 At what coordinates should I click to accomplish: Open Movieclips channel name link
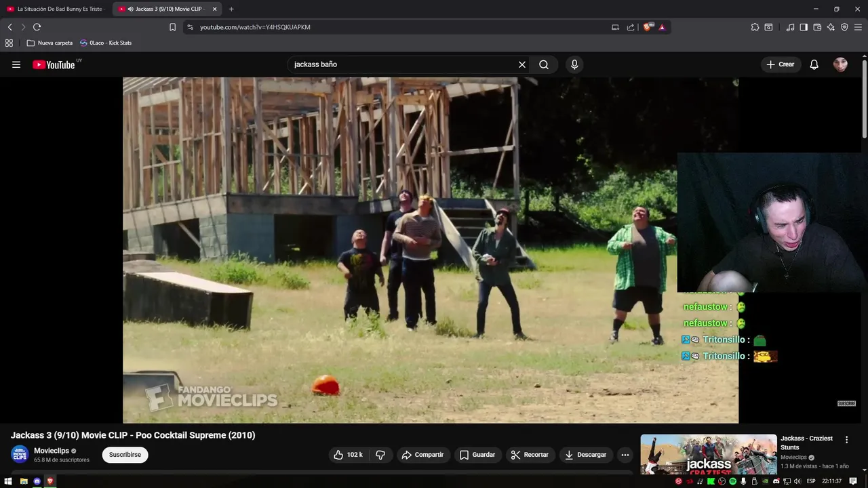point(52,451)
